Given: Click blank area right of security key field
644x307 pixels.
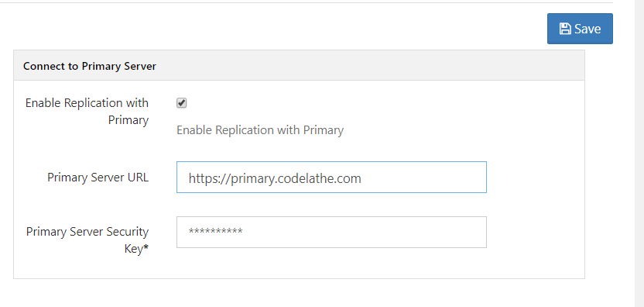Looking at the screenshot, I should [535, 232].
